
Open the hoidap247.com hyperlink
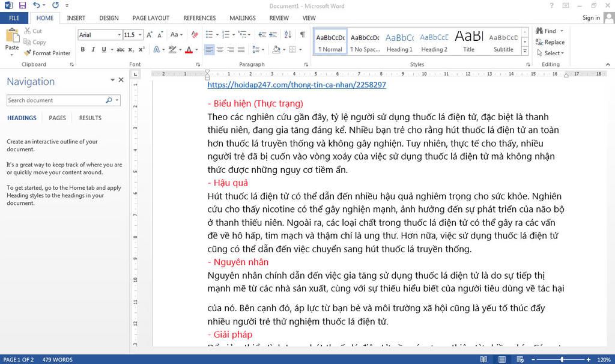pyautogui.click(x=297, y=85)
